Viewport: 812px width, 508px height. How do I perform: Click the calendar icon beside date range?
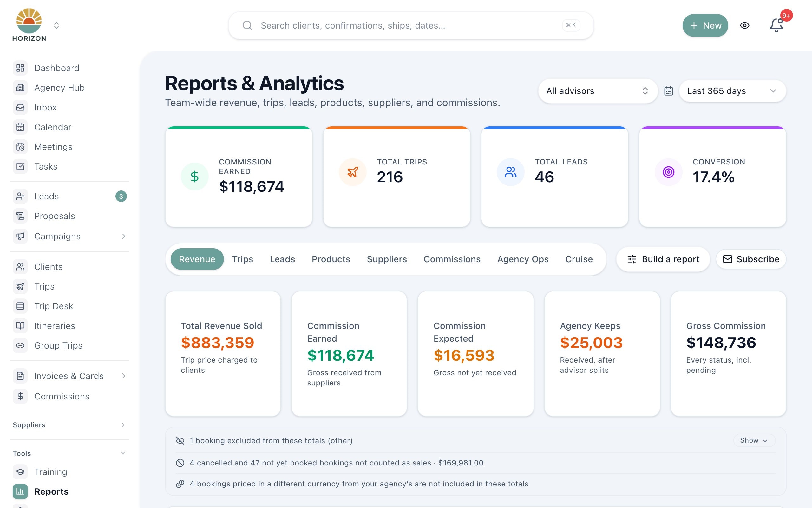[x=668, y=91]
